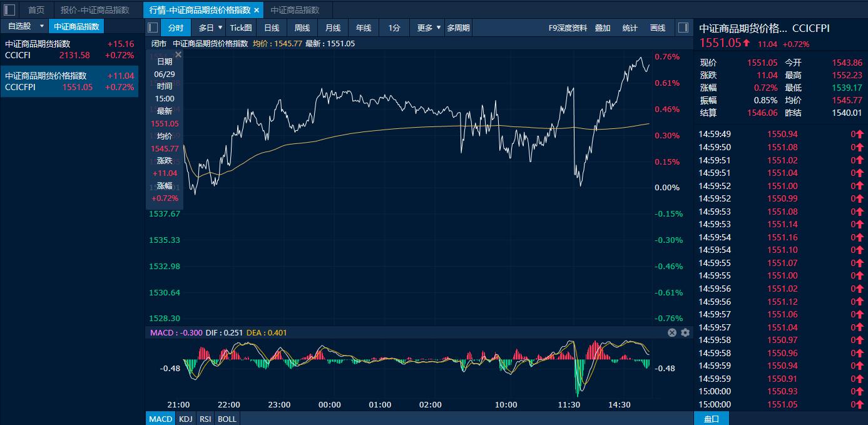Select CCICFI index row in list
Viewport: 868px width, 425px height.
pyautogui.click(x=69, y=49)
